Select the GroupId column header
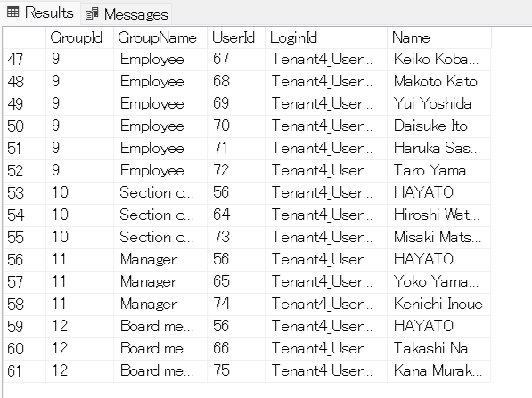Screen dimensions: 532x398 [x=79, y=37]
